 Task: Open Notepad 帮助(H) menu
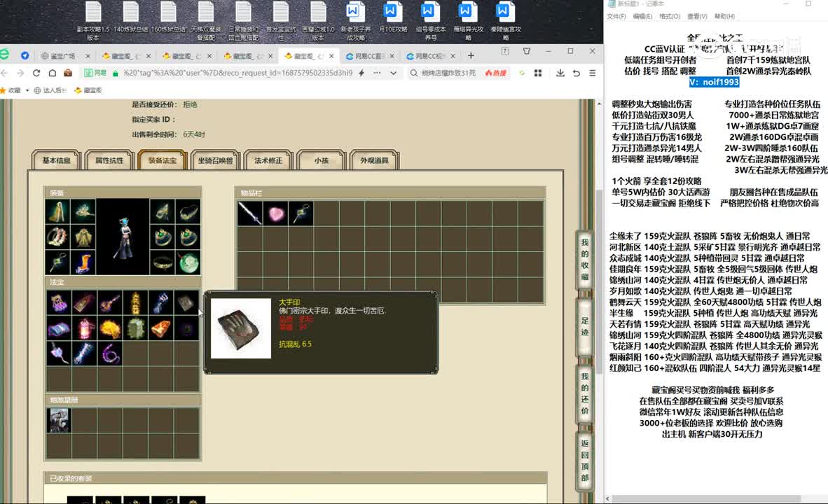tap(724, 16)
